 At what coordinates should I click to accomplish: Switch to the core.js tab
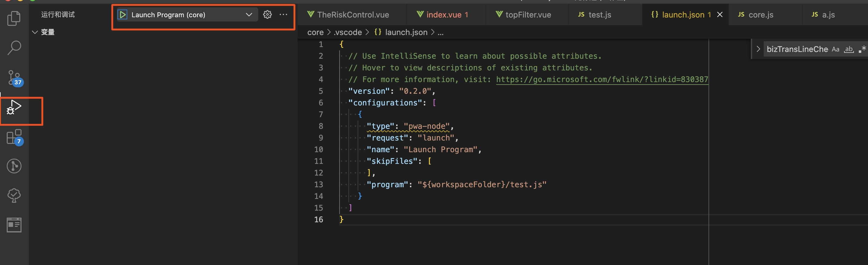click(x=761, y=15)
